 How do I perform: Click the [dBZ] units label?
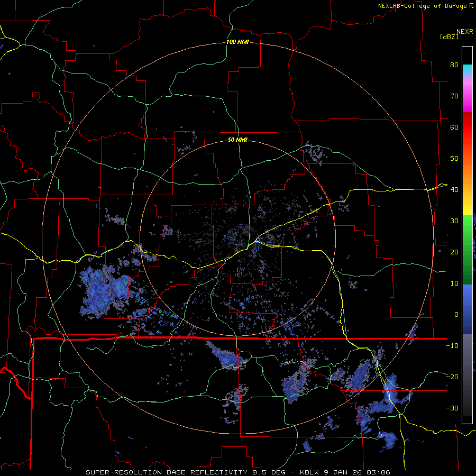450,36
